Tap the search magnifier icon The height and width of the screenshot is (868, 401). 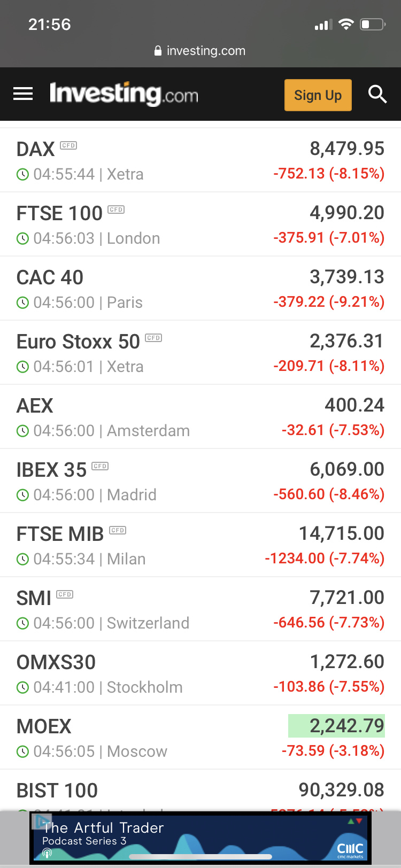coord(377,94)
